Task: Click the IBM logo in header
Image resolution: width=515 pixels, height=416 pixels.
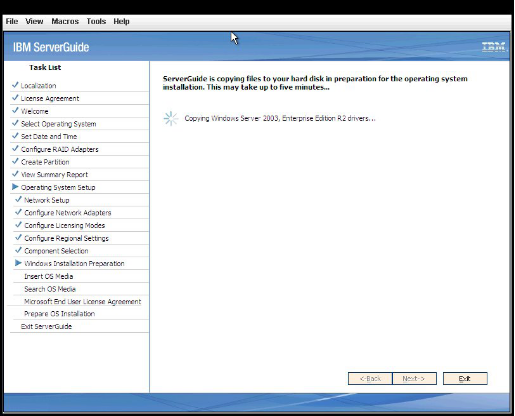Action: (494, 47)
